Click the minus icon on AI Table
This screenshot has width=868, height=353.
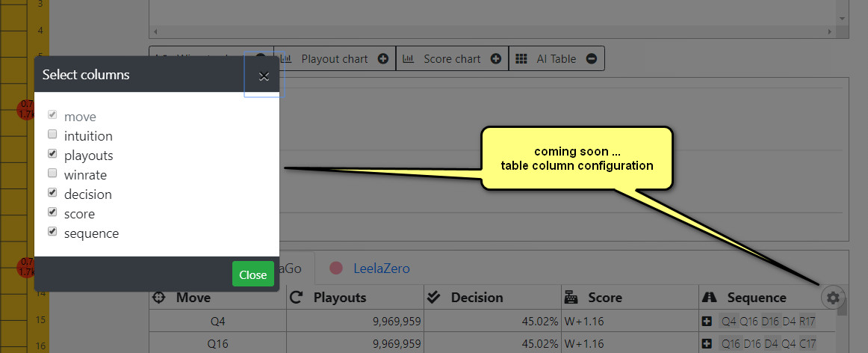(591, 58)
